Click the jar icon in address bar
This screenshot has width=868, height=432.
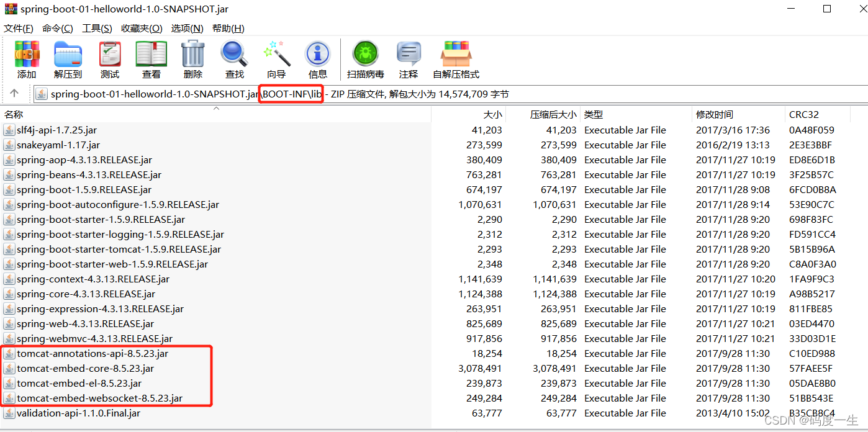(42, 94)
